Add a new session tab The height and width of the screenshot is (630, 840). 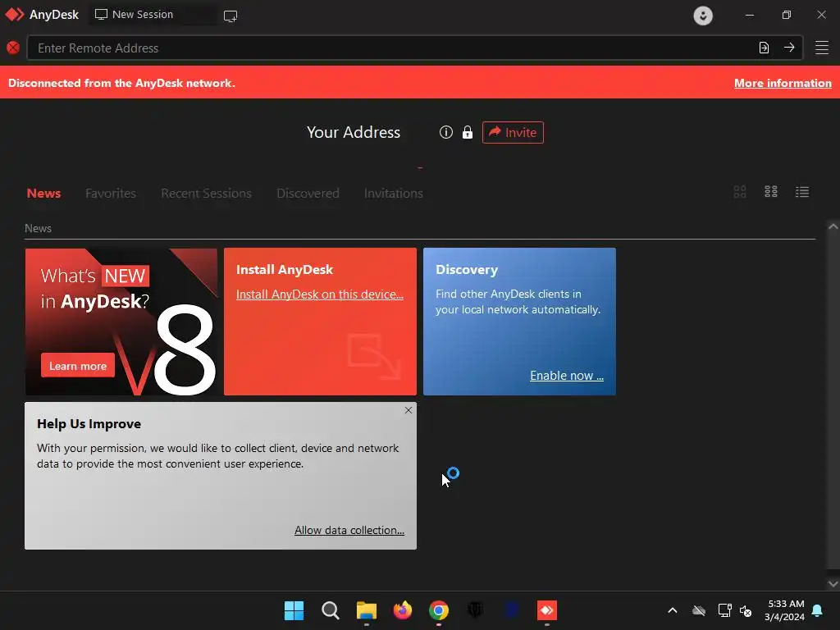click(x=231, y=16)
